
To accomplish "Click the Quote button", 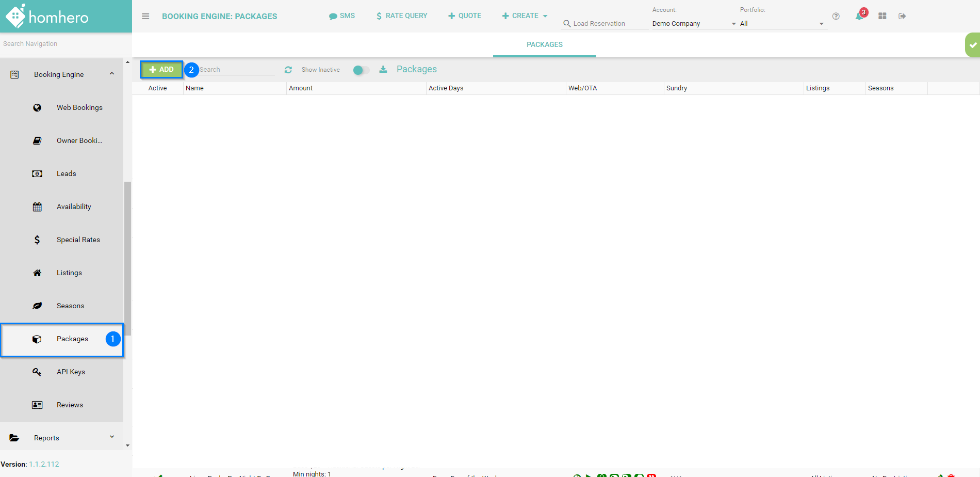I will point(465,16).
